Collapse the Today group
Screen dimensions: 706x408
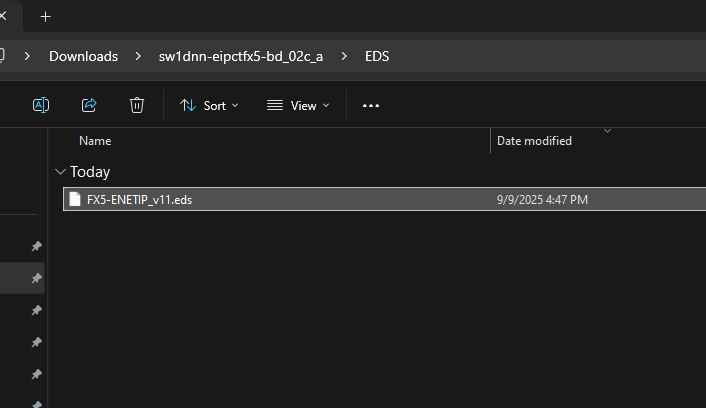point(62,172)
